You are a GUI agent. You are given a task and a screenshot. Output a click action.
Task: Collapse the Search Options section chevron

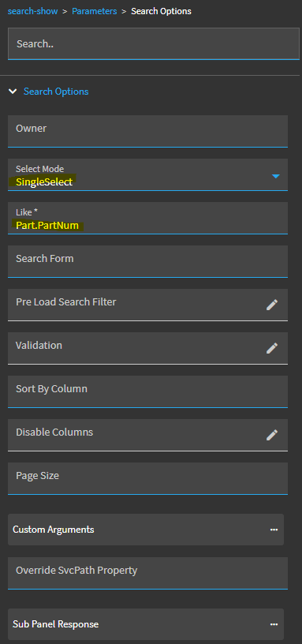pyautogui.click(x=13, y=92)
